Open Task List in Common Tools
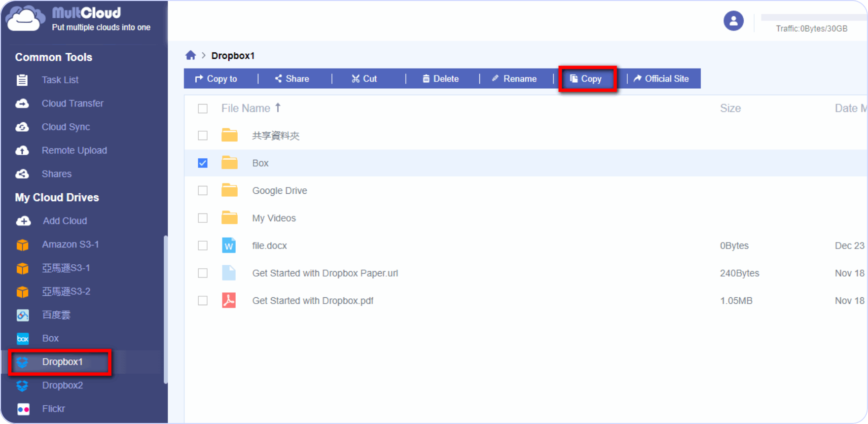Image resolution: width=868 pixels, height=424 pixels. click(60, 80)
